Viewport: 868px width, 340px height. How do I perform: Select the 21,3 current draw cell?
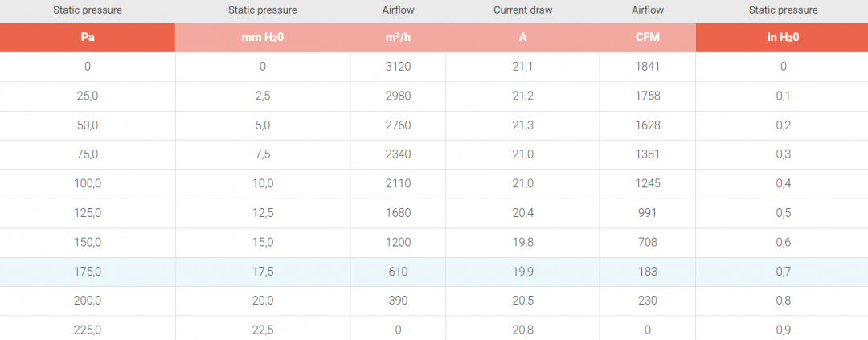(x=522, y=125)
